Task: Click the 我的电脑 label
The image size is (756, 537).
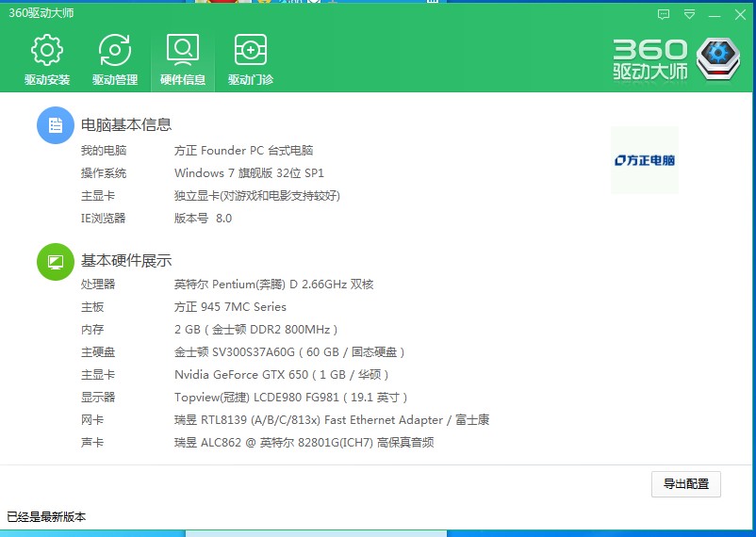Action: click(104, 151)
